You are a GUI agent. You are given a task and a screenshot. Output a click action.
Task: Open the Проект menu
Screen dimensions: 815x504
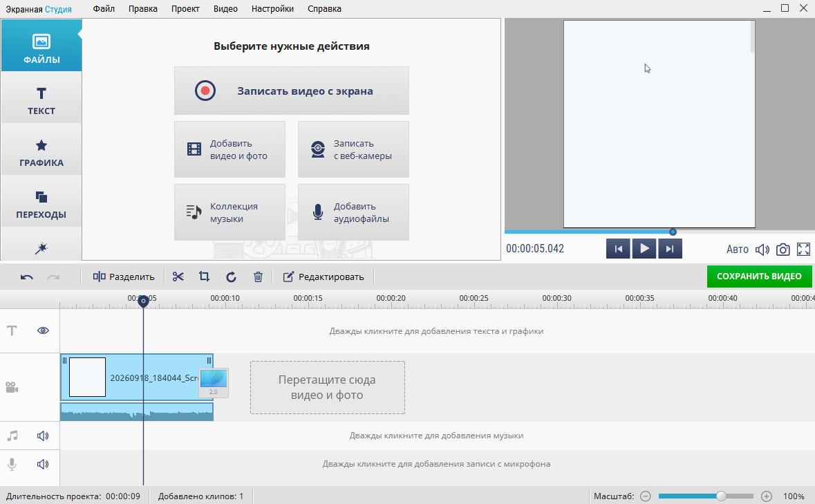(x=185, y=9)
